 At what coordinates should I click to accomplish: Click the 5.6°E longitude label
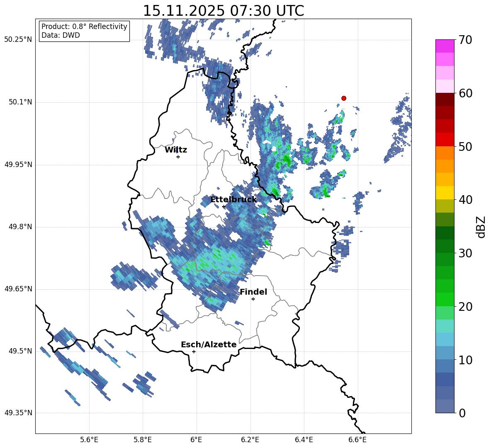pyautogui.click(x=89, y=440)
